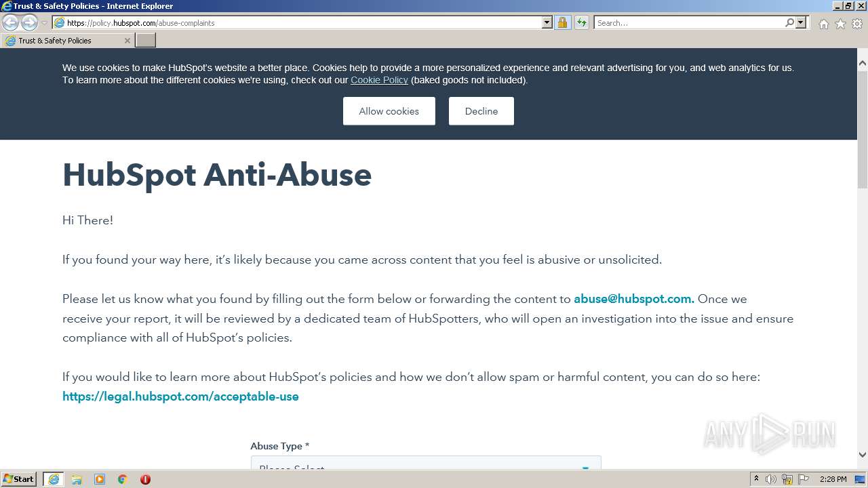This screenshot has height=488, width=868.
Task: Open the media player taskbar icon
Action: point(99,479)
